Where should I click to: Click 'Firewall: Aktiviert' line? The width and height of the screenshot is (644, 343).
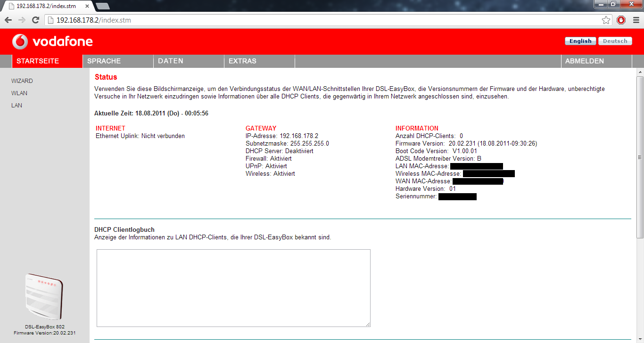coord(268,159)
